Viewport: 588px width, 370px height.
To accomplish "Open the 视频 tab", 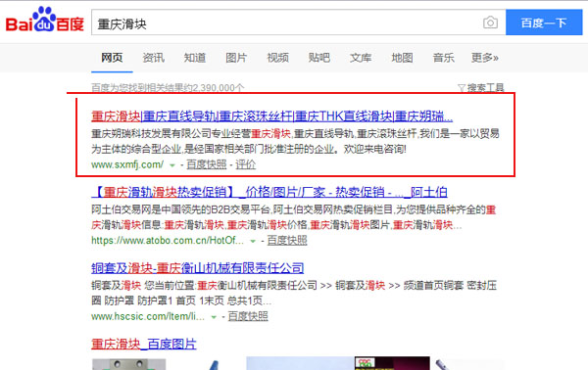I will (278, 58).
